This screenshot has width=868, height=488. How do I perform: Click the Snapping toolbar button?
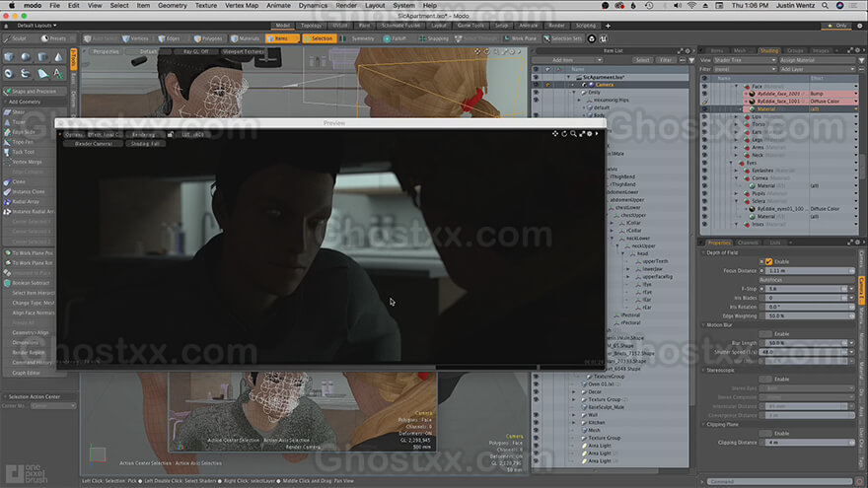coord(434,38)
